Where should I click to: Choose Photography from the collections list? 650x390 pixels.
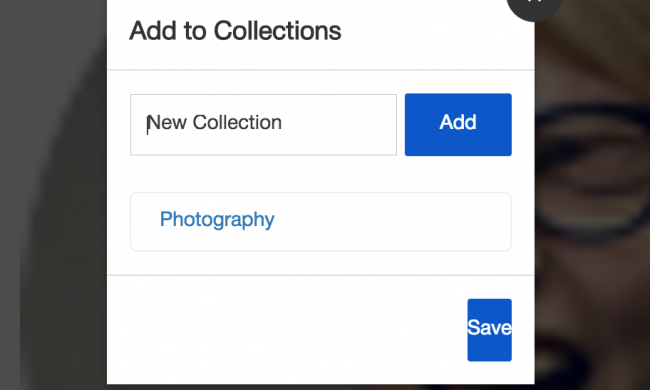pos(217,219)
